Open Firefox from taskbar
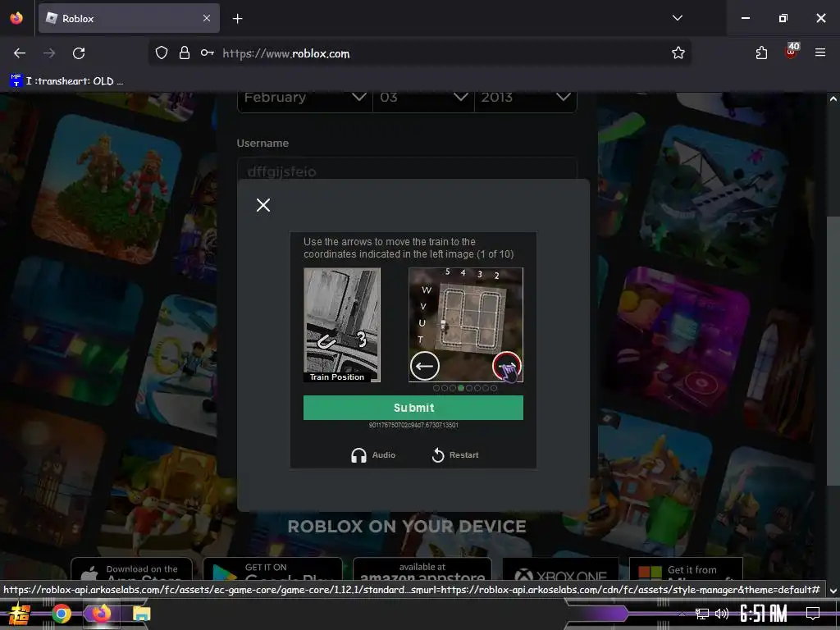 (101, 614)
